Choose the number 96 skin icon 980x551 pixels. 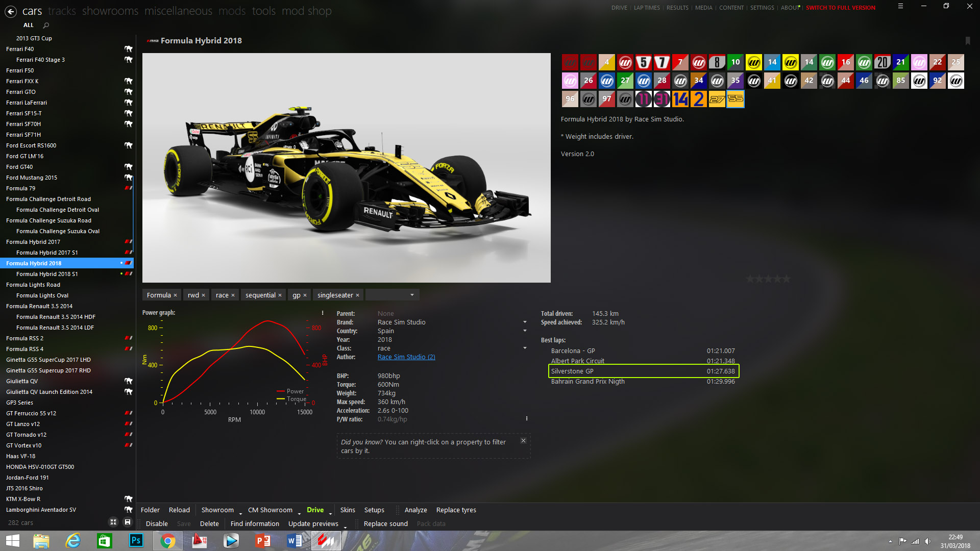570,99
